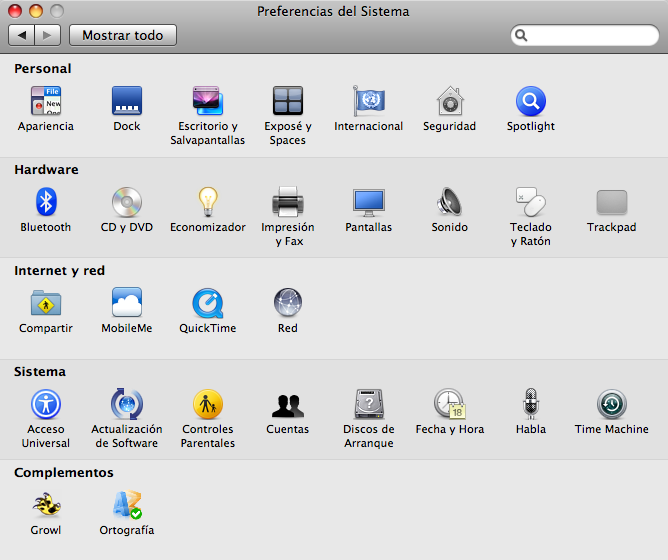Open Fecha y Hora preferences
The image size is (668, 560).
pos(449,405)
